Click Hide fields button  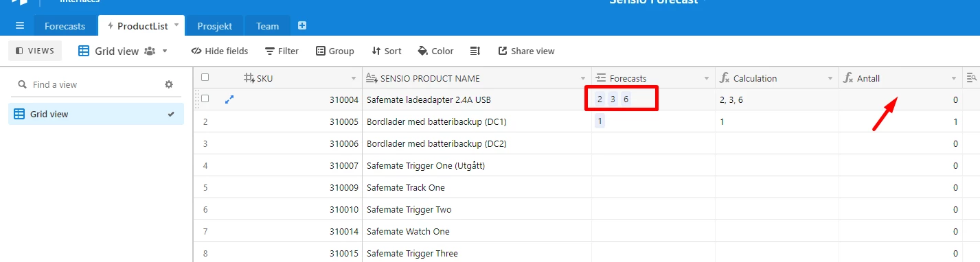pyautogui.click(x=219, y=51)
